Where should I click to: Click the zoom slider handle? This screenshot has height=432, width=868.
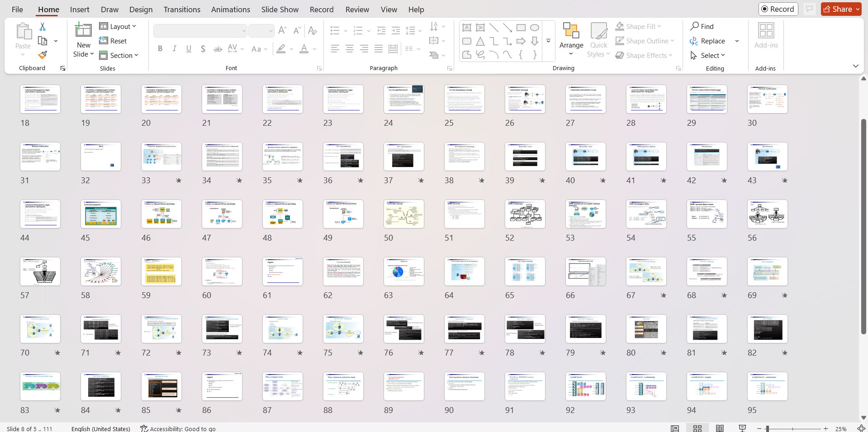pyautogui.click(x=767, y=428)
